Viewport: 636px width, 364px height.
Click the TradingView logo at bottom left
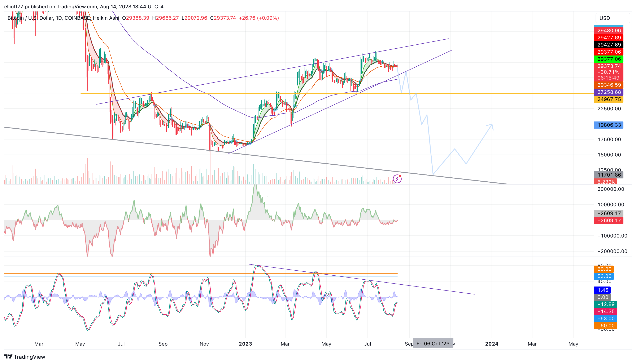pyautogui.click(x=25, y=357)
